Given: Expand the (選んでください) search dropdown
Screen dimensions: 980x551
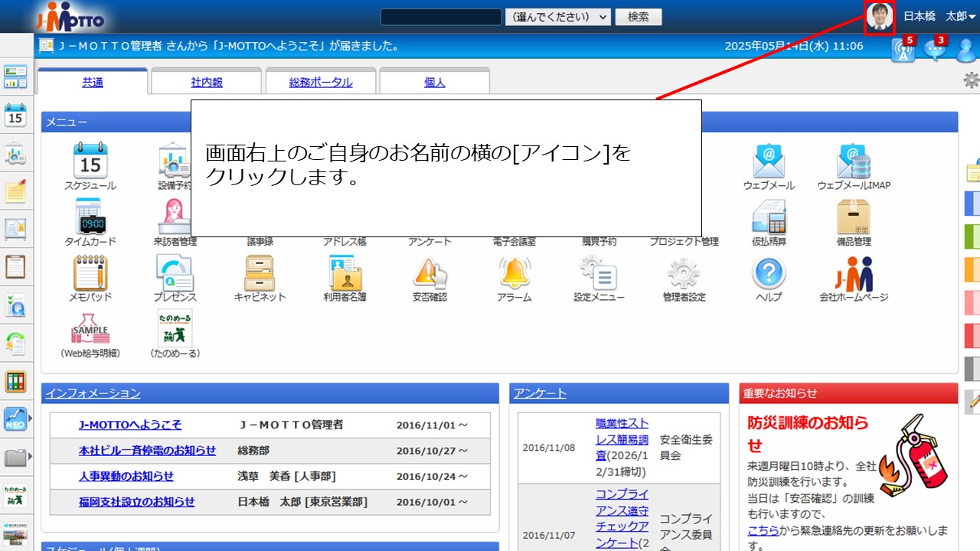Looking at the screenshot, I should pos(557,17).
